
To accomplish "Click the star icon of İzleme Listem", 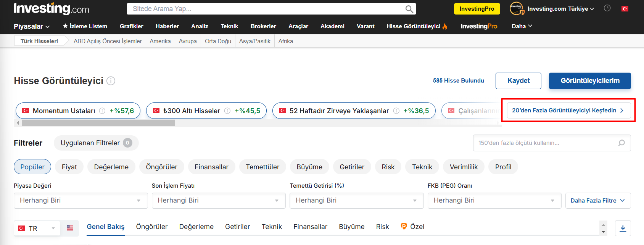I will click(65, 26).
